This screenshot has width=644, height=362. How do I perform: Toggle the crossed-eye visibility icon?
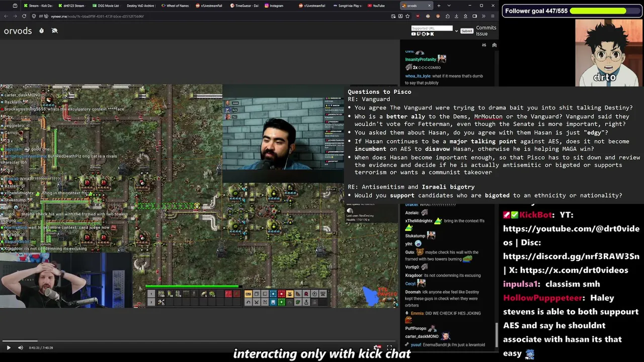pos(54,31)
